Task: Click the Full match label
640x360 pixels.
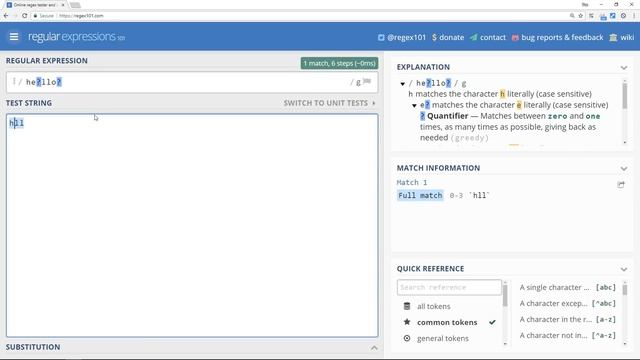Action: [420, 196]
